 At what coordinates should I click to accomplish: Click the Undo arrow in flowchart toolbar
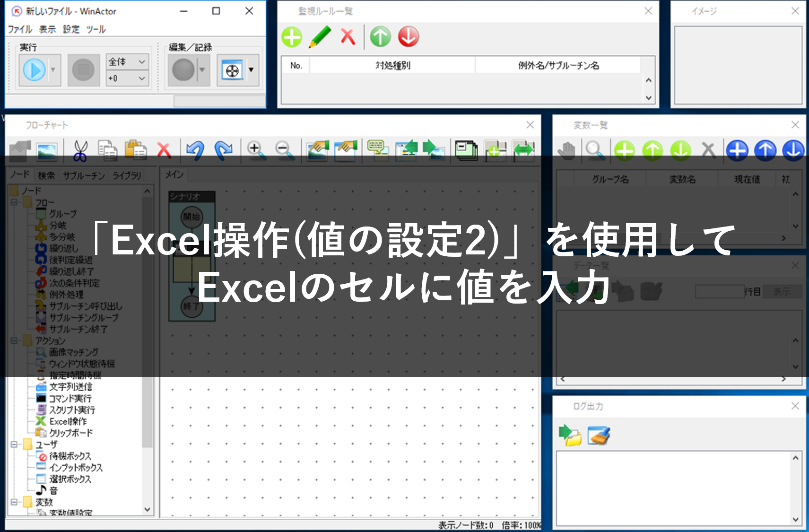click(x=195, y=150)
